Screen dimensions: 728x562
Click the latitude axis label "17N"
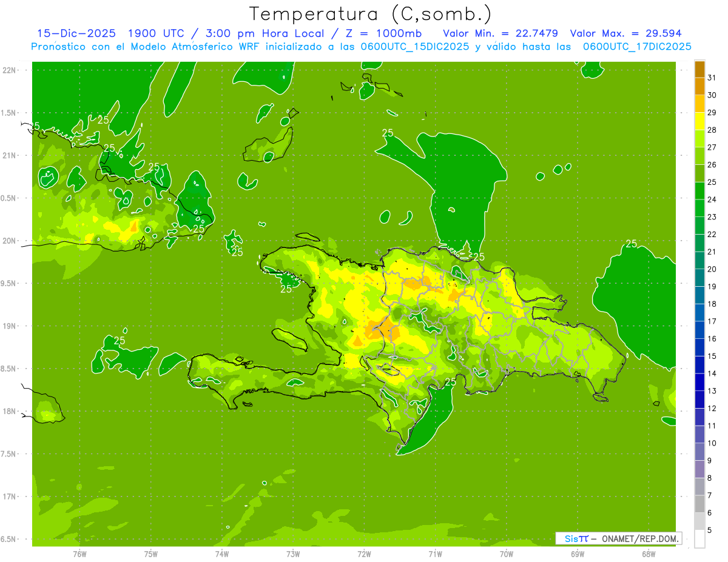[x=9, y=497]
